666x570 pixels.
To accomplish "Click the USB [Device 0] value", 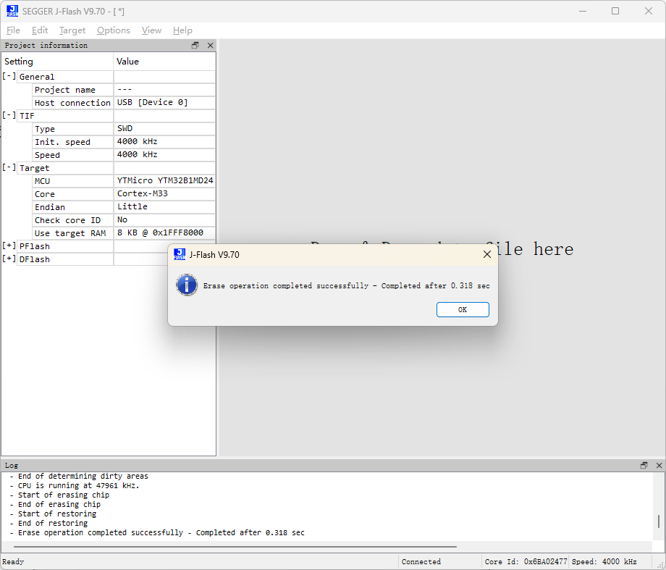I will (x=164, y=103).
